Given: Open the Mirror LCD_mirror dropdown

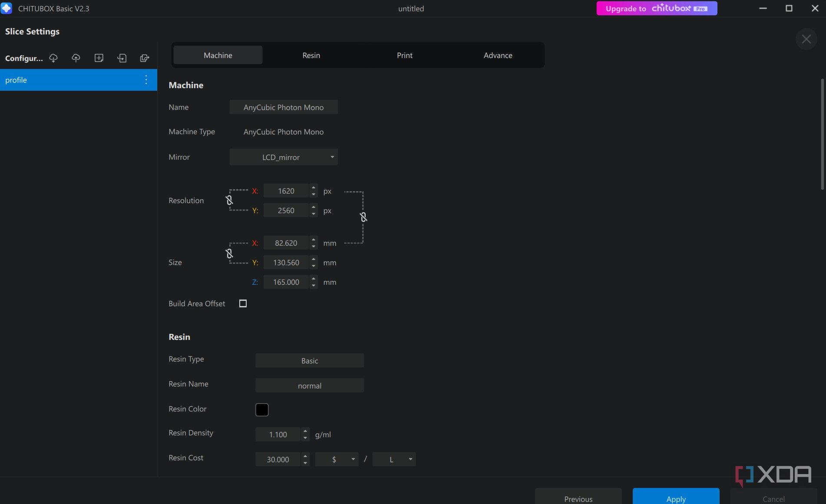Looking at the screenshot, I should (x=284, y=157).
